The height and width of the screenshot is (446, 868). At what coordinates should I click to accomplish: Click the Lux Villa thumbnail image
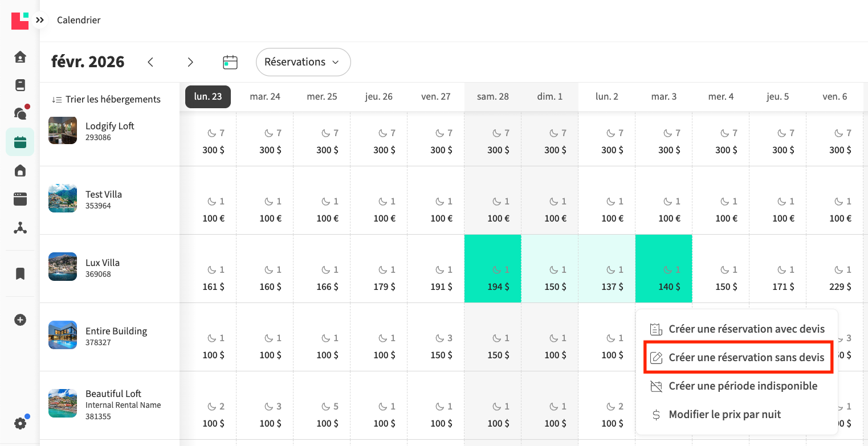pos(63,267)
